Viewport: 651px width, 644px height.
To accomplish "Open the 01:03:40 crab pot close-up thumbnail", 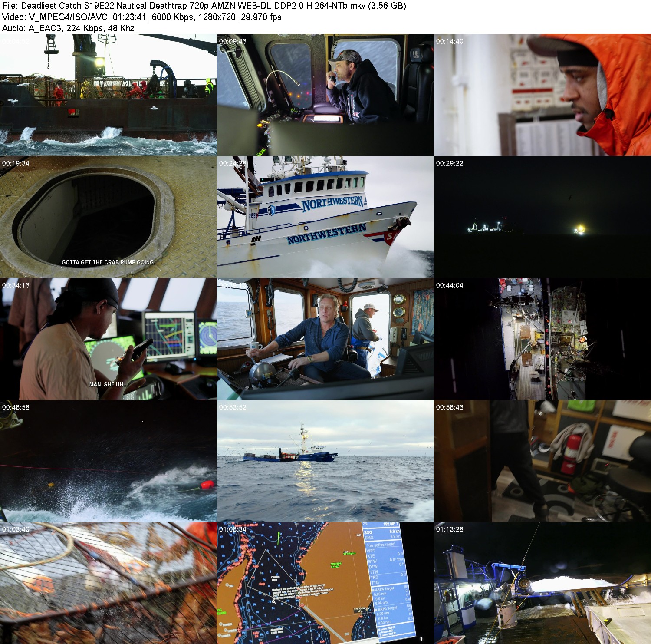I will (108, 583).
